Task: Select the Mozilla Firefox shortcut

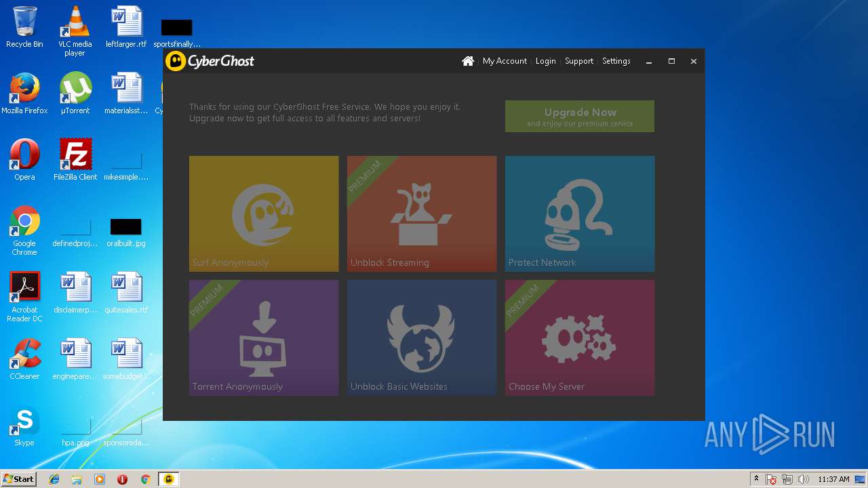Action: point(24,94)
